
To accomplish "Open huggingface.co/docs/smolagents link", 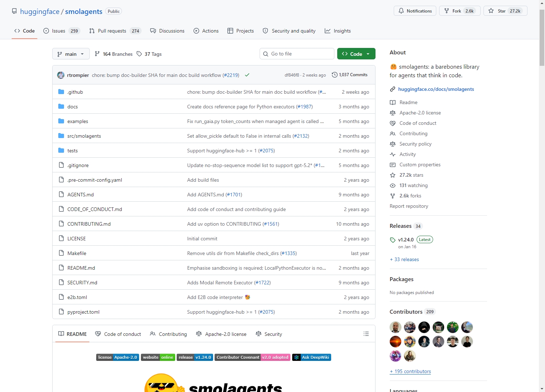I will (436, 89).
